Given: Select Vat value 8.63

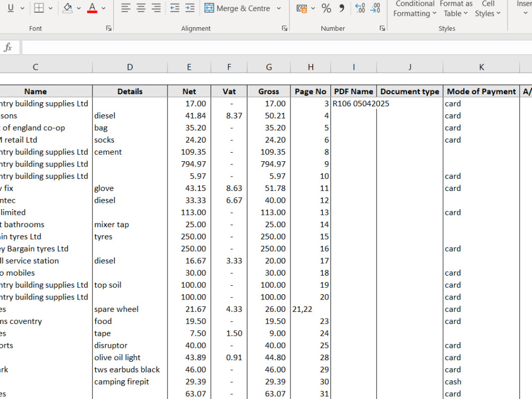Looking at the screenshot, I should [229, 188].
